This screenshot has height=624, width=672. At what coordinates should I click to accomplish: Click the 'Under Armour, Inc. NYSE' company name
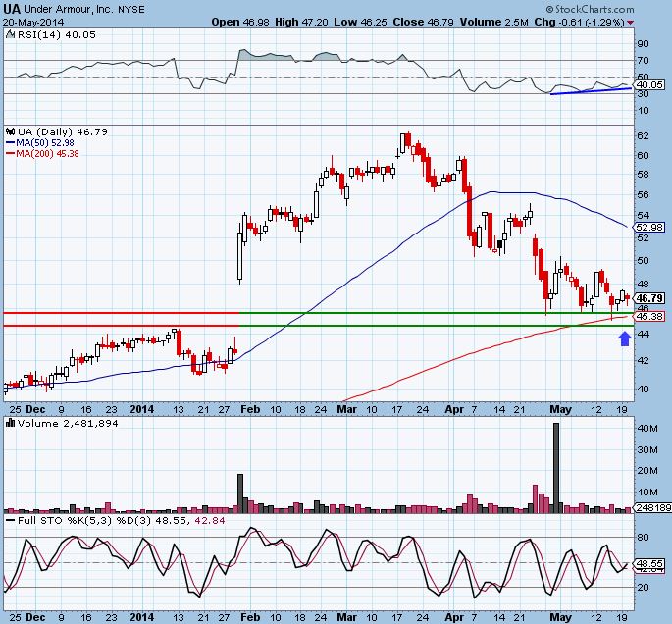tap(84, 10)
